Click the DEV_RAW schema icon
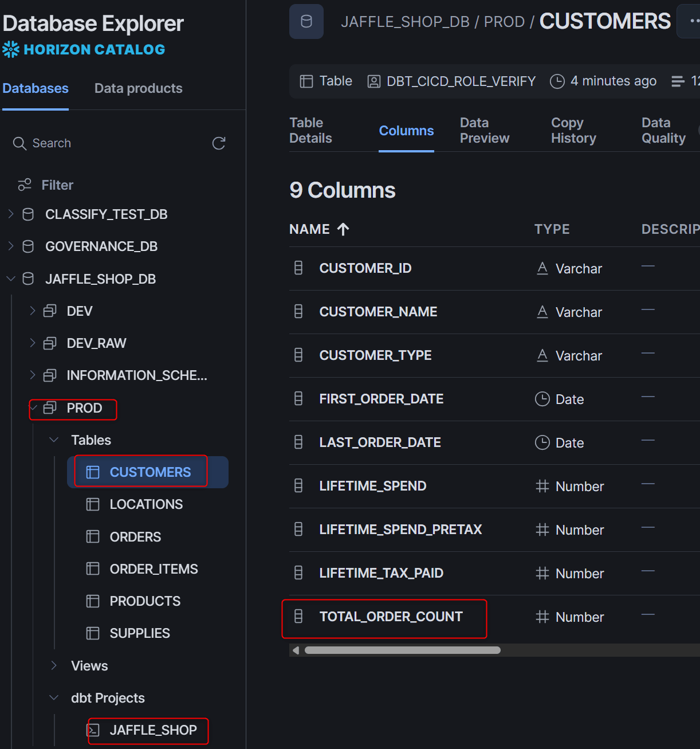 pos(50,343)
